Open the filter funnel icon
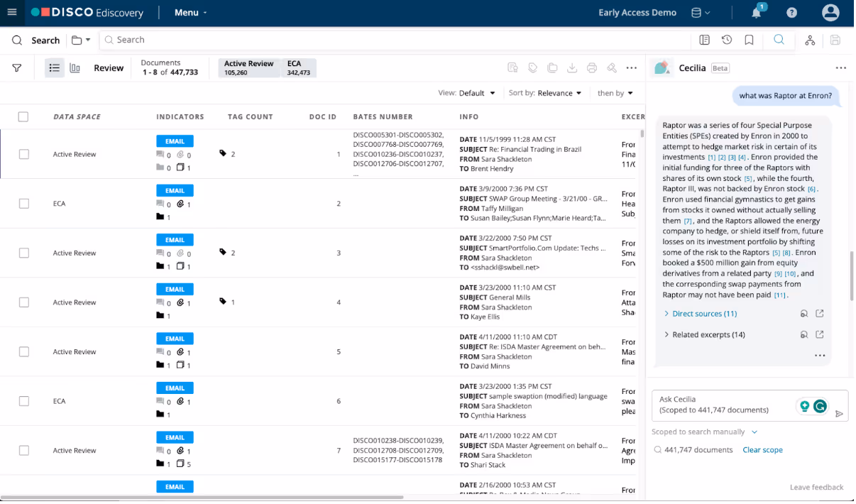Image resolution: width=856 pixels, height=504 pixels. click(17, 68)
